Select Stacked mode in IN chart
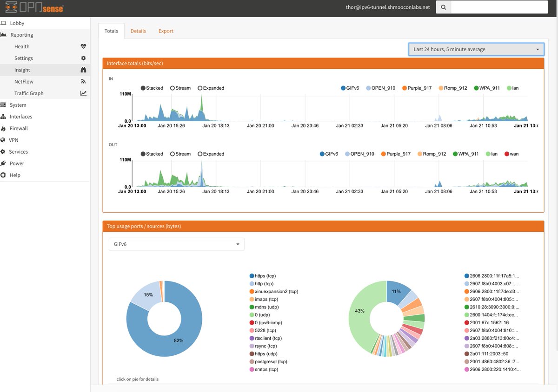 click(152, 88)
